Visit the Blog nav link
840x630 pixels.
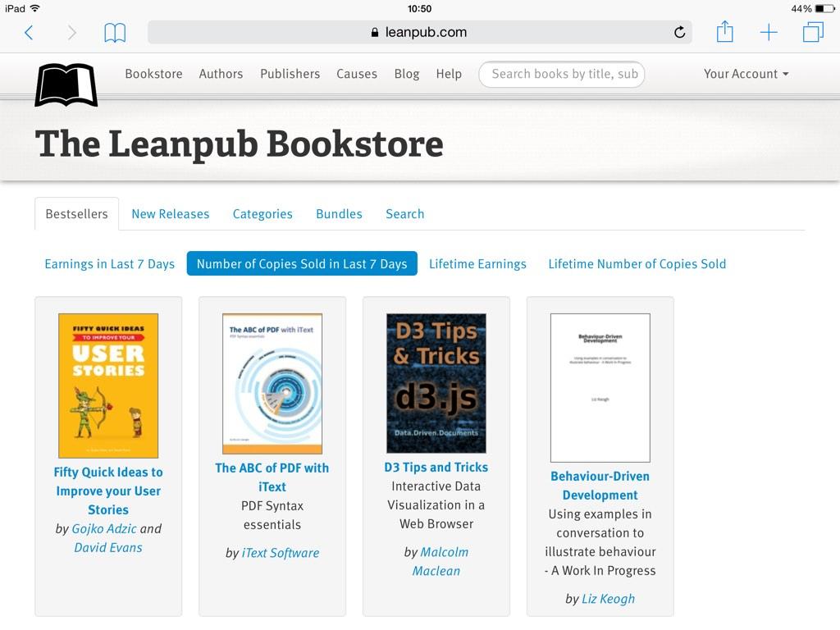[x=407, y=74]
